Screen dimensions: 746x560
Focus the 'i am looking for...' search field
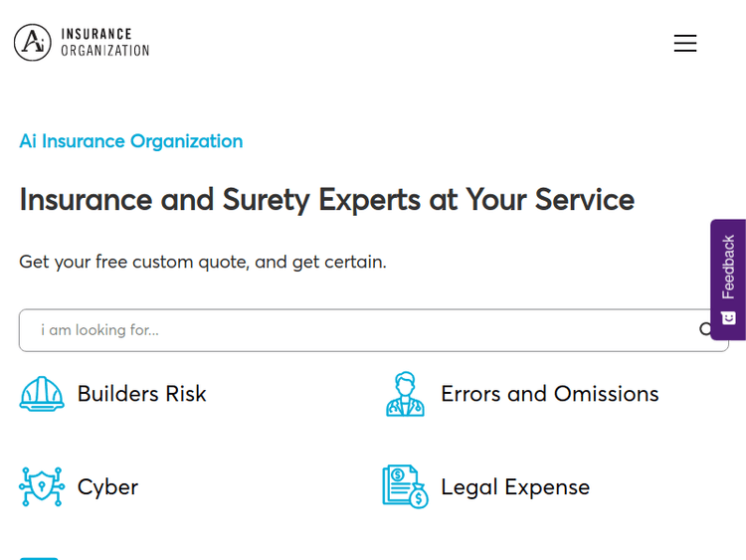pos(358,330)
